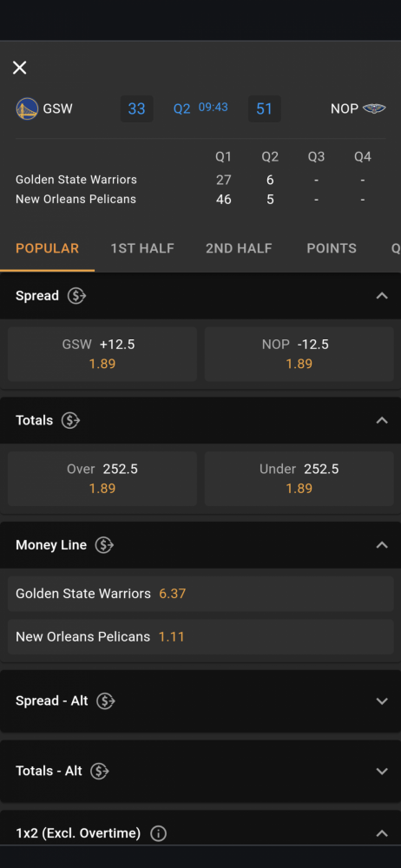Select Under 252.5 totals bet
The height and width of the screenshot is (868, 401).
(x=299, y=479)
